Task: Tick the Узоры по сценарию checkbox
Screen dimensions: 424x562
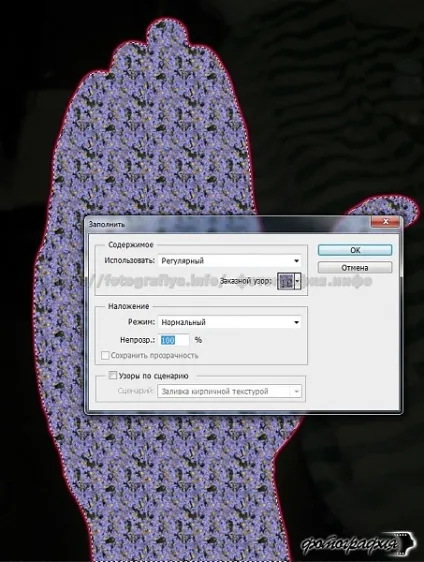Action: click(113, 375)
